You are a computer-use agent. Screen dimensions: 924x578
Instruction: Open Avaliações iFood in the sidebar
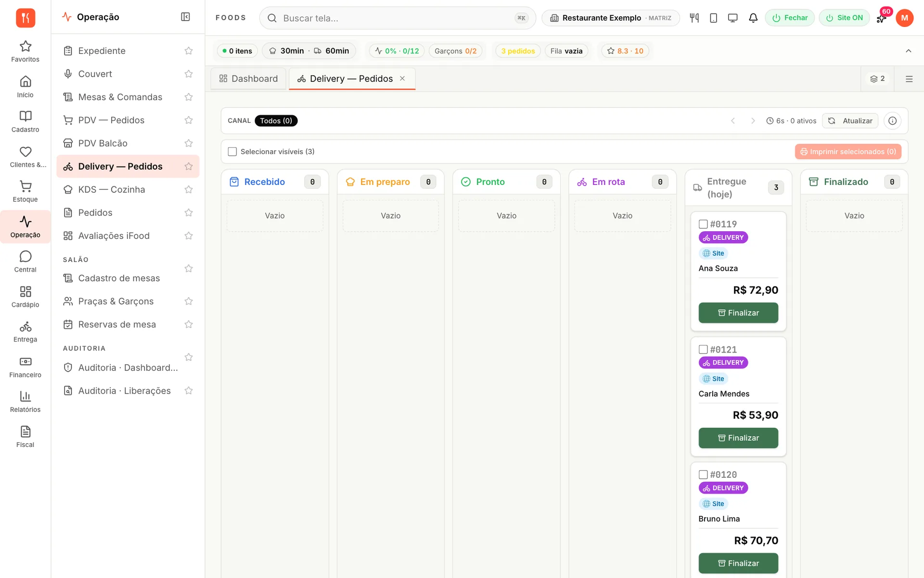128,236
